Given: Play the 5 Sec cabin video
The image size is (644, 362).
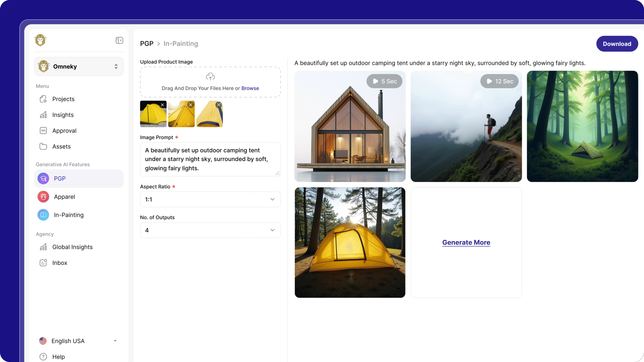Looking at the screenshot, I should tap(384, 81).
